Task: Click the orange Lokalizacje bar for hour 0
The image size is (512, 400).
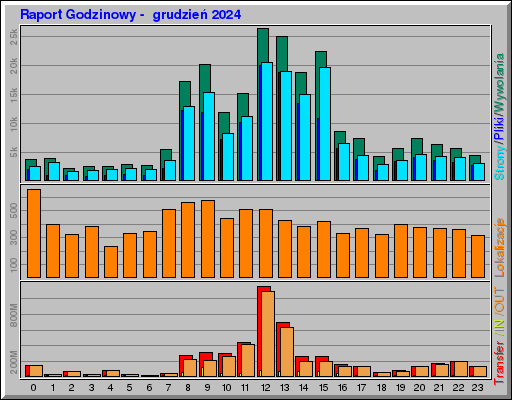Action: [x=34, y=233]
